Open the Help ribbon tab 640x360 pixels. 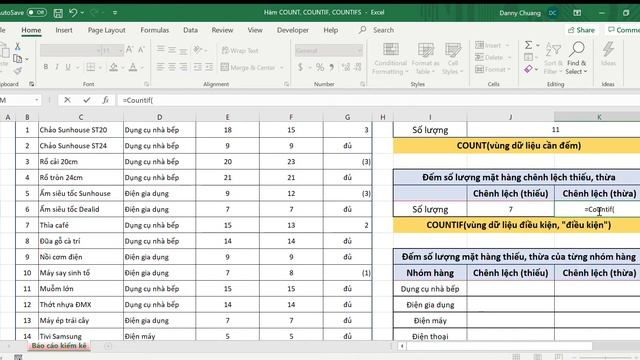(x=331, y=30)
